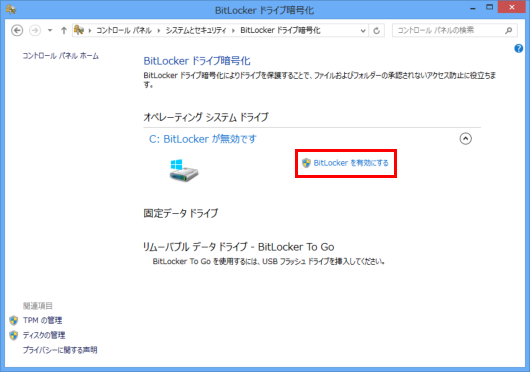Click the BitLocker window title bar icon

coord(11,9)
